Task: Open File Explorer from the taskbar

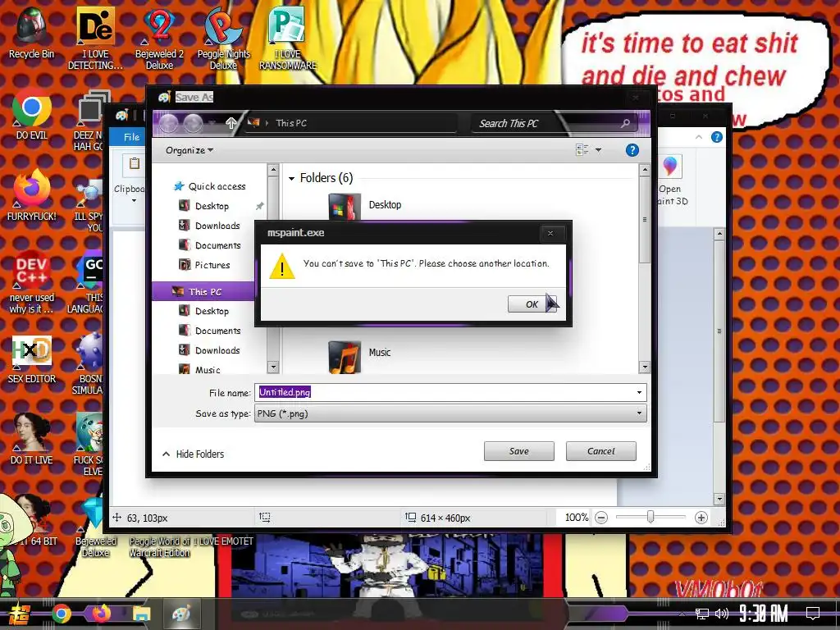Action: [141, 614]
